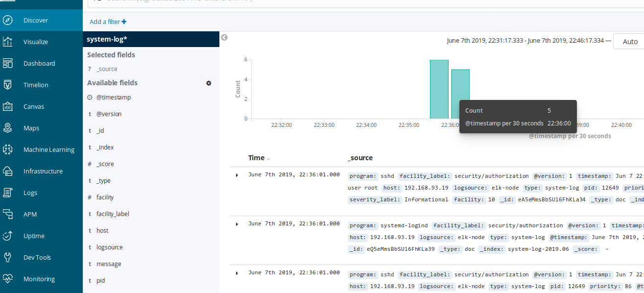644x293 pixels.
Task: Go to the Dashboard menu item
Action: 39,63
